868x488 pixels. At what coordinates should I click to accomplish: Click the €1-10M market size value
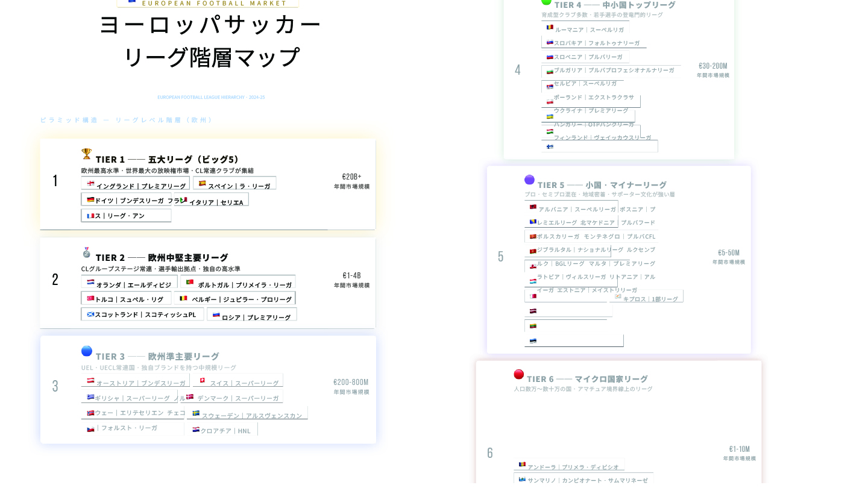coord(740,449)
